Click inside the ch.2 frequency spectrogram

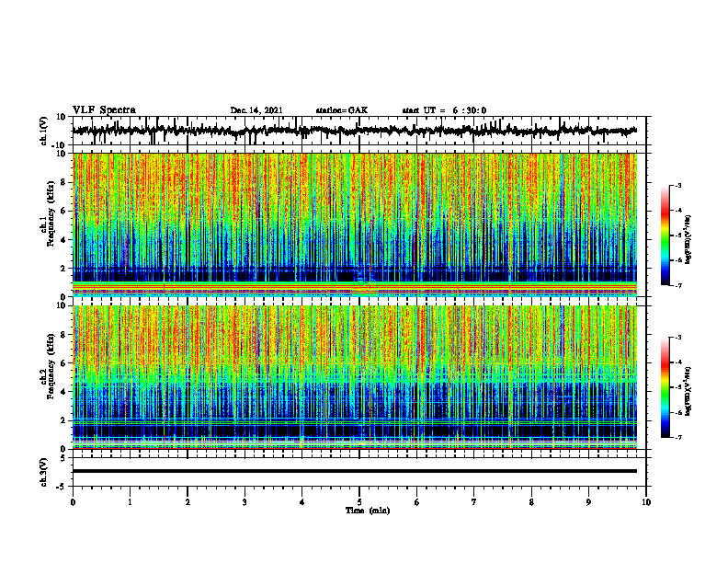[355, 377]
